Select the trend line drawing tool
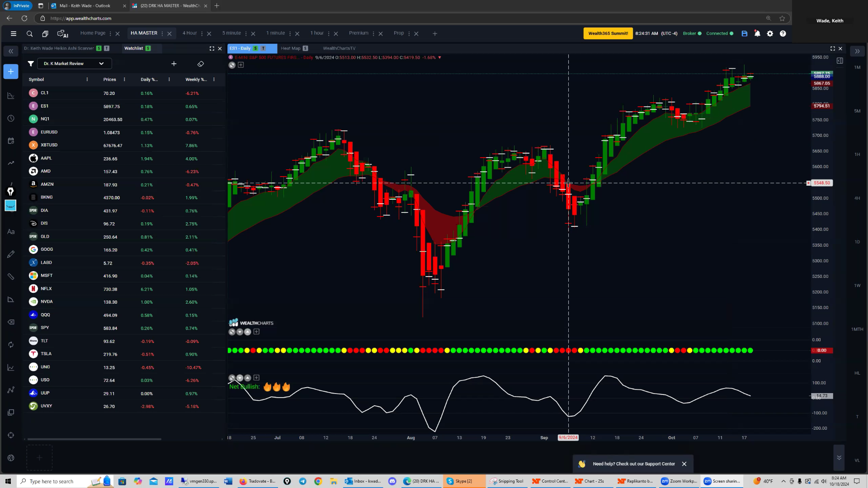Viewport: 868px width, 488px height. [11, 163]
